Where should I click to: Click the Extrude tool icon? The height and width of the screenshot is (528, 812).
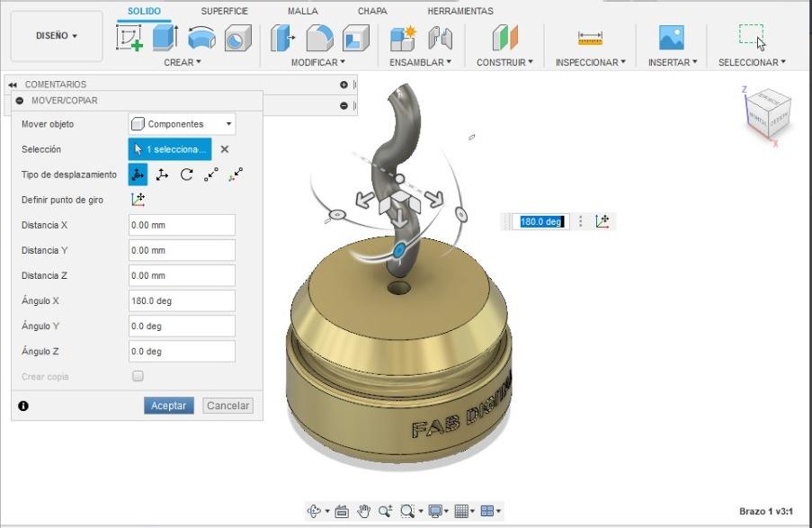(x=165, y=38)
